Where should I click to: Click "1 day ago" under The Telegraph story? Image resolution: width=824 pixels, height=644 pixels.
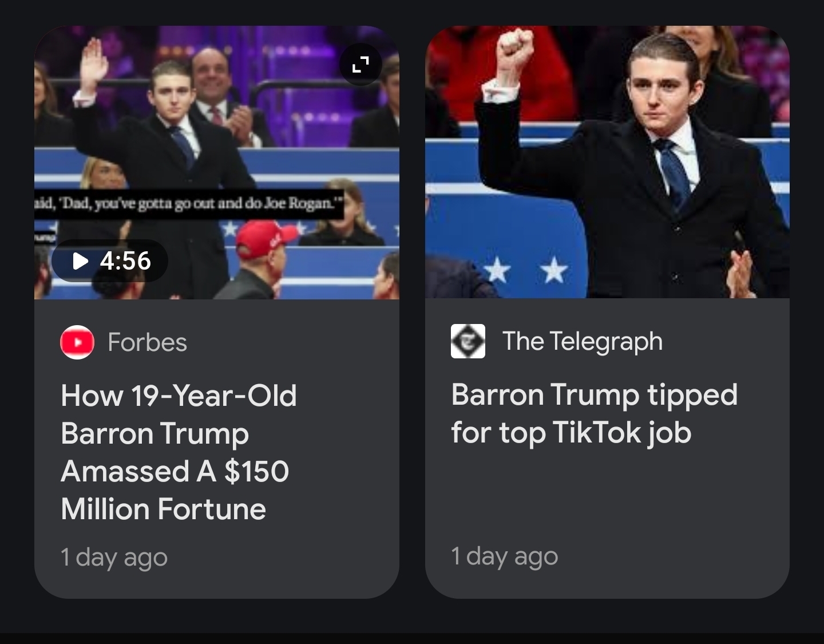click(504, 556)
